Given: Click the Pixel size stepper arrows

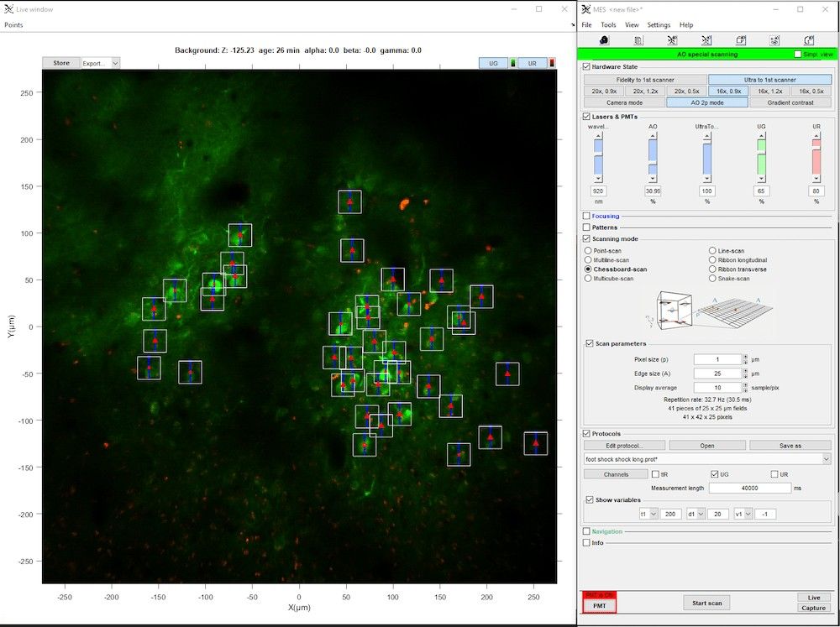Looking at the screenshot, I should [x=746, y=359].
